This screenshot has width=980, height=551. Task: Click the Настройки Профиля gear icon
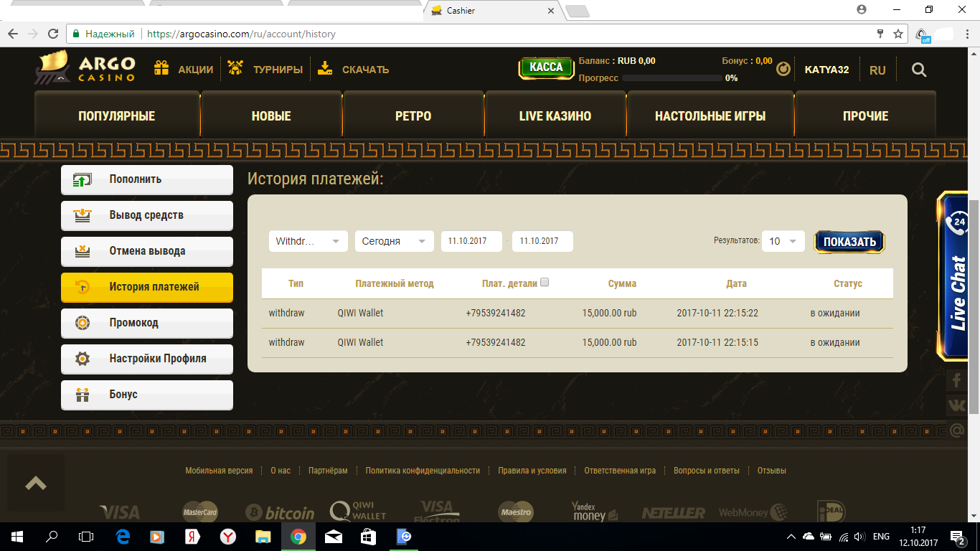83,359
